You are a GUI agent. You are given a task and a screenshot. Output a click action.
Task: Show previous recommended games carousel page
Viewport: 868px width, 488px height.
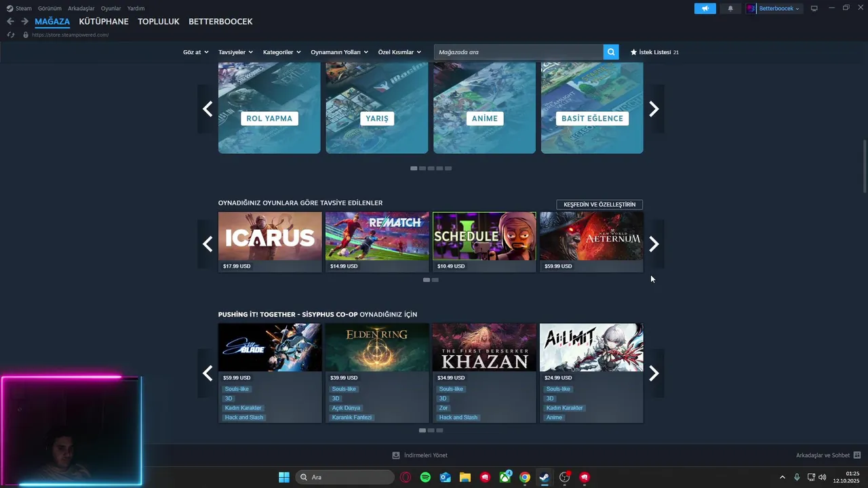point(208,244)
